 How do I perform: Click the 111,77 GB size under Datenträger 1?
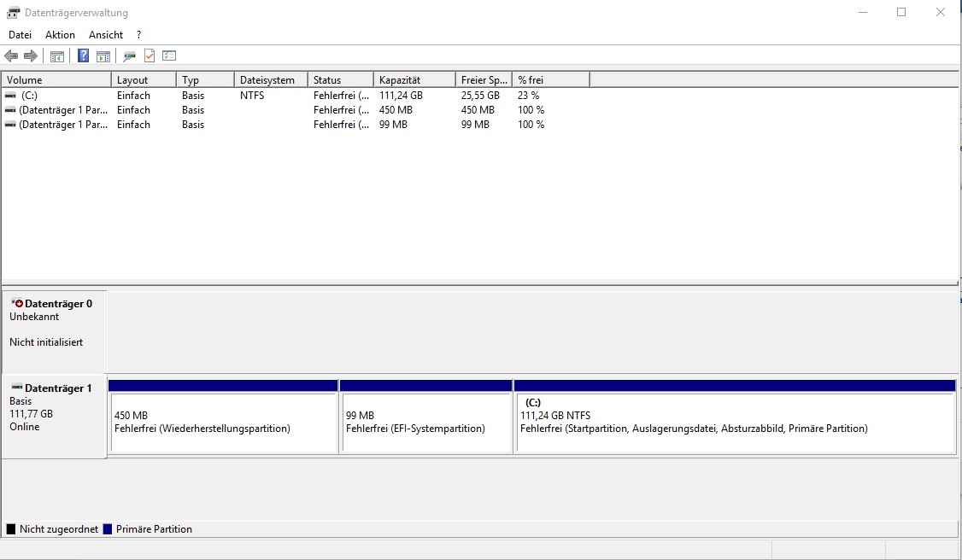(32, 414)
